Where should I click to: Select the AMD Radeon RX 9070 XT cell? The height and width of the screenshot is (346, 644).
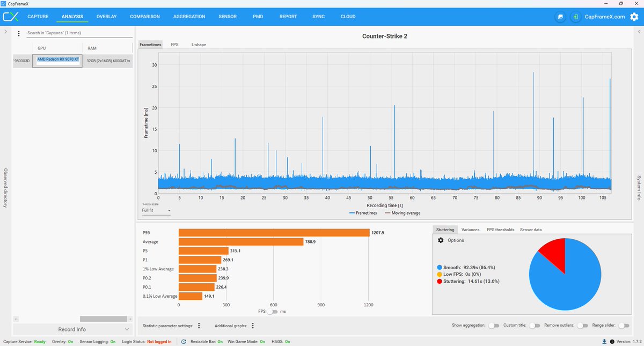57,61
